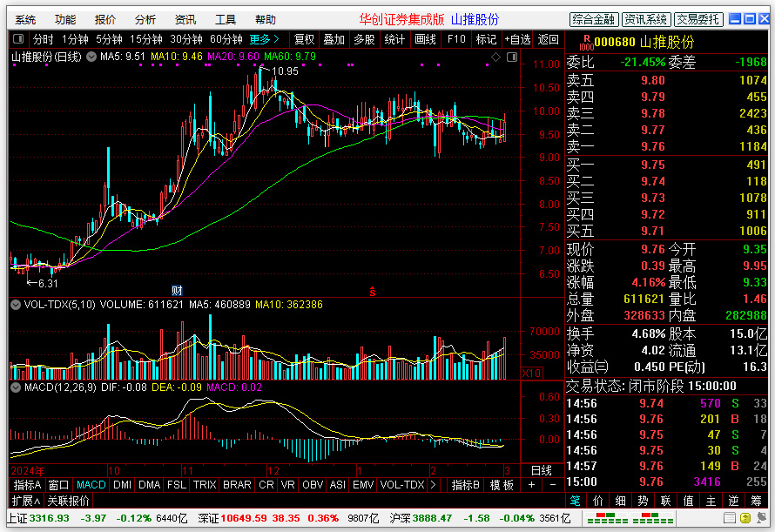The height and width of the screenshot is (532, 775).
Task: Click the 统计 statistics button
Action: 394,39
